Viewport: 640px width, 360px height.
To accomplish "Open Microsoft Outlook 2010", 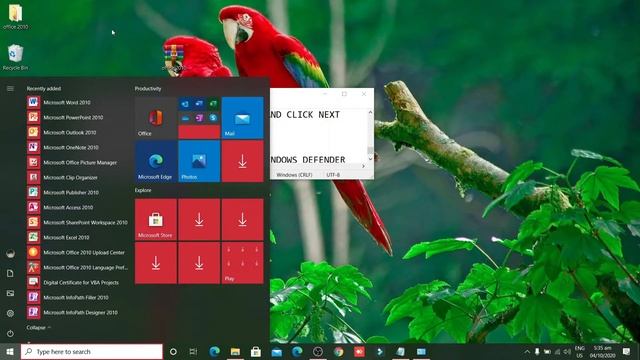I will 78,132.
